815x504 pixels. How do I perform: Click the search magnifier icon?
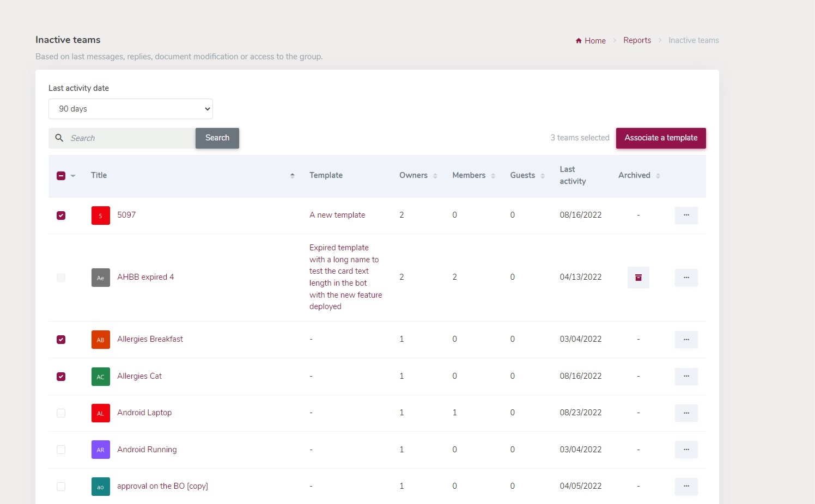click(x=59, y=138)
